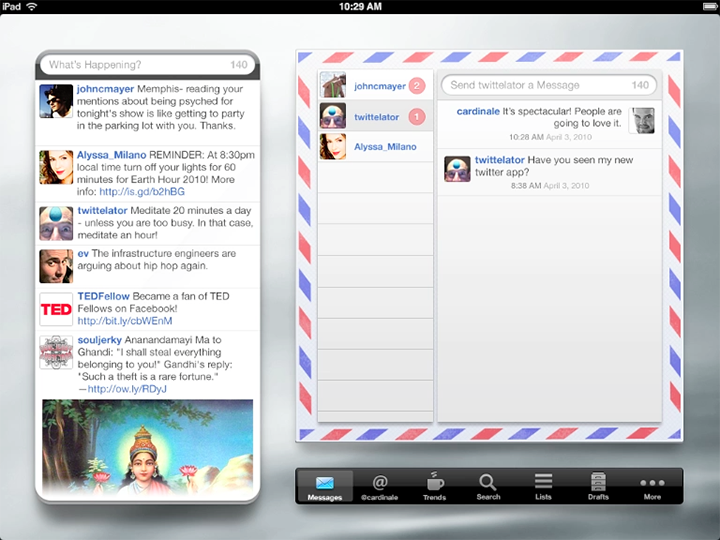Tap johncmayer unread badge showing 2

point(417,86)
